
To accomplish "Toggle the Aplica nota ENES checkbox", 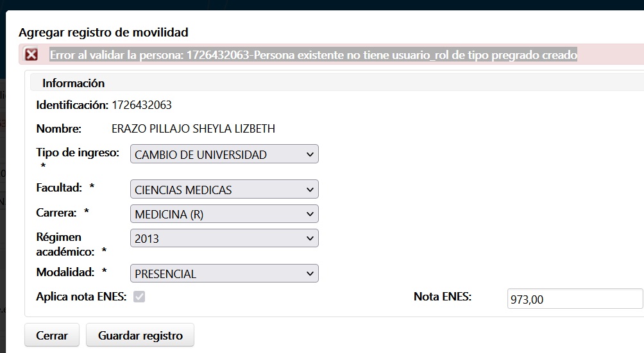I will coord(139,297).
